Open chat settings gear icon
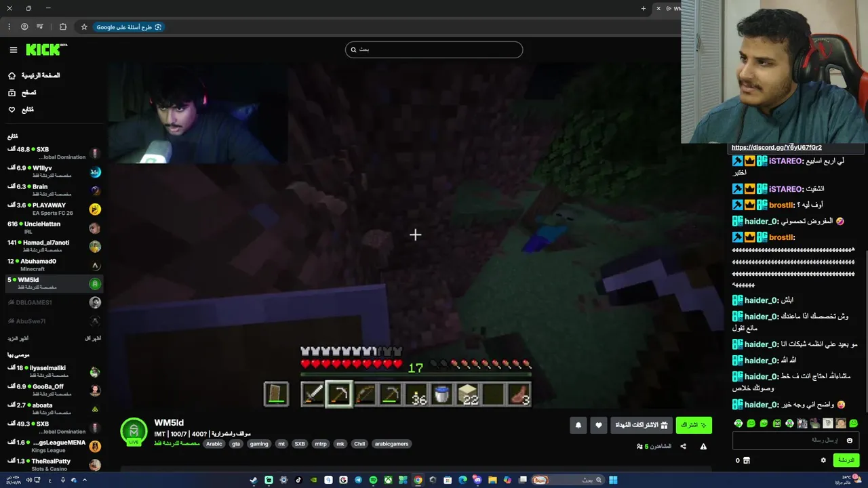The image size is (868, 488). pos(823,460)
